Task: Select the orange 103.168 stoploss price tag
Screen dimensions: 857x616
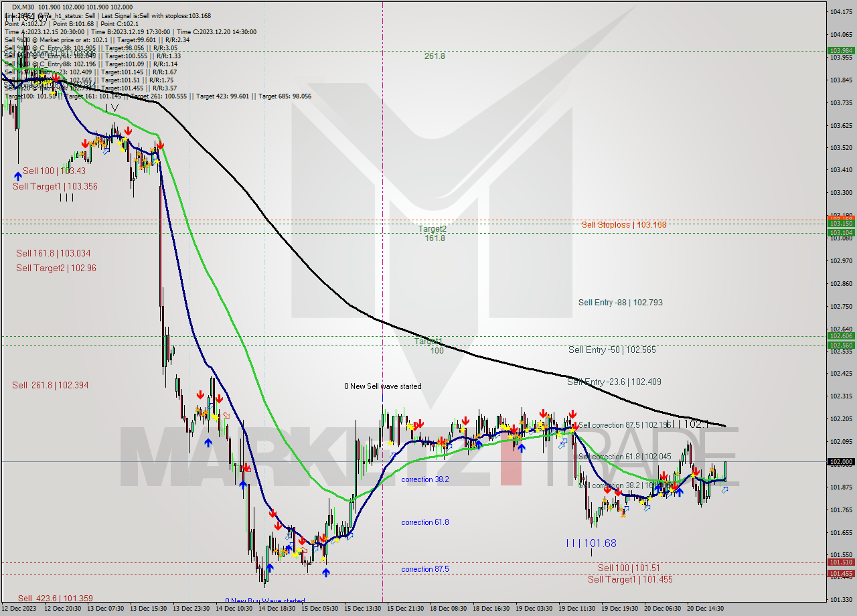Action: pyautogui.click(x=841, y=219)
